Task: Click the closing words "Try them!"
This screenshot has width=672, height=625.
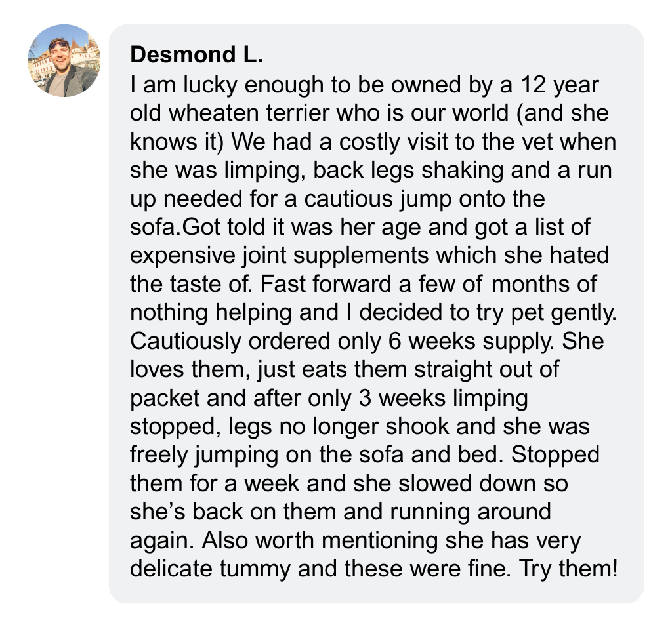Action: pyautogui.click(x=568, y=567)
